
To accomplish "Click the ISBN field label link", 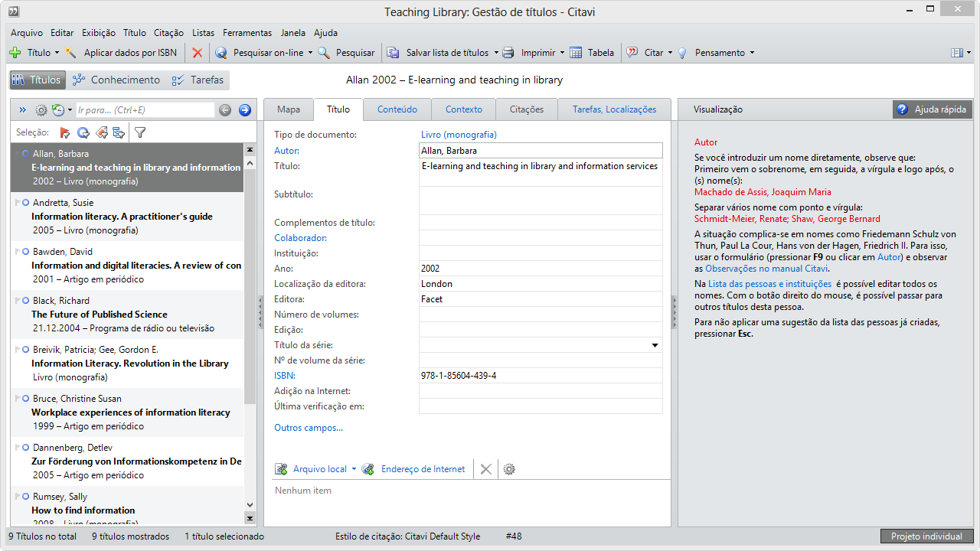I will click(285, 376).
